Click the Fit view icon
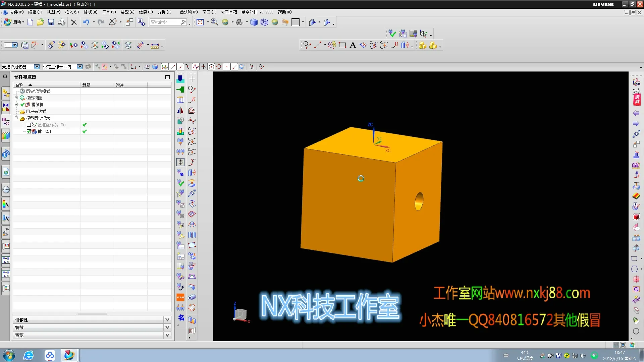Viewport: 644px width, 362px height. coord(200,22)
